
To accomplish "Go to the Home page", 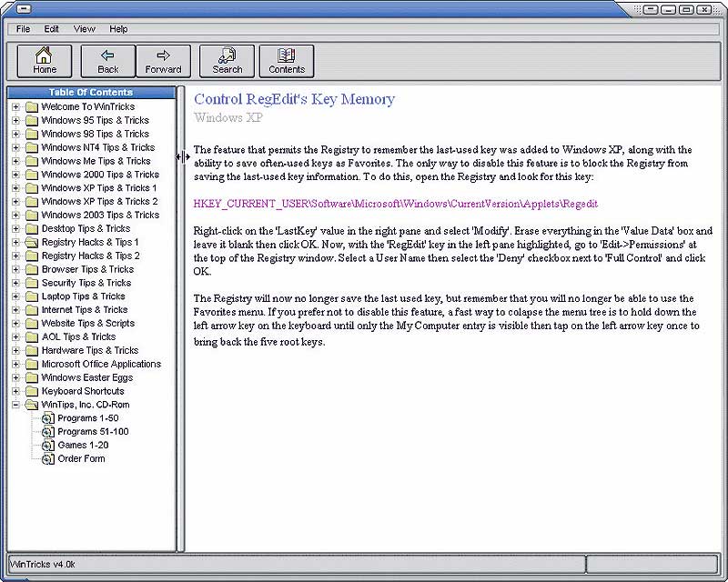I will pos(45,61).
